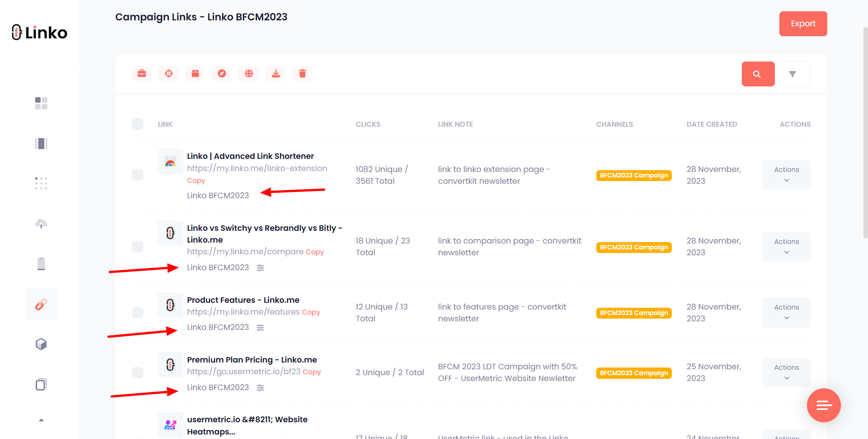This screenshot has height=439, width=868.
Task: Click the Product Features - Linko.me title
Action: 243,300
